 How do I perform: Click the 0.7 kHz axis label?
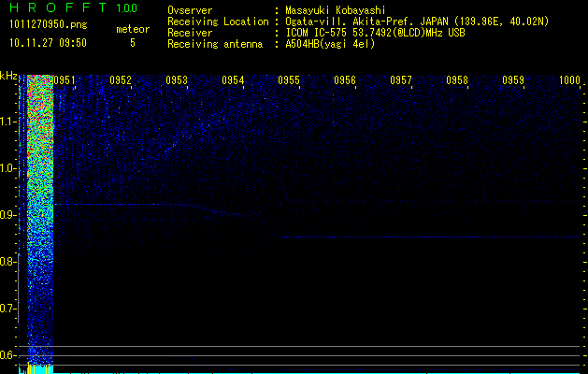(8, 309)
